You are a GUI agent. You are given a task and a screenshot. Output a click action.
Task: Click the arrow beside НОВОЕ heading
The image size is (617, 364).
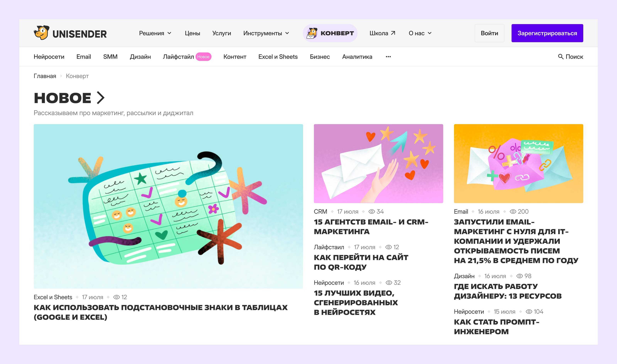point(100,98)
